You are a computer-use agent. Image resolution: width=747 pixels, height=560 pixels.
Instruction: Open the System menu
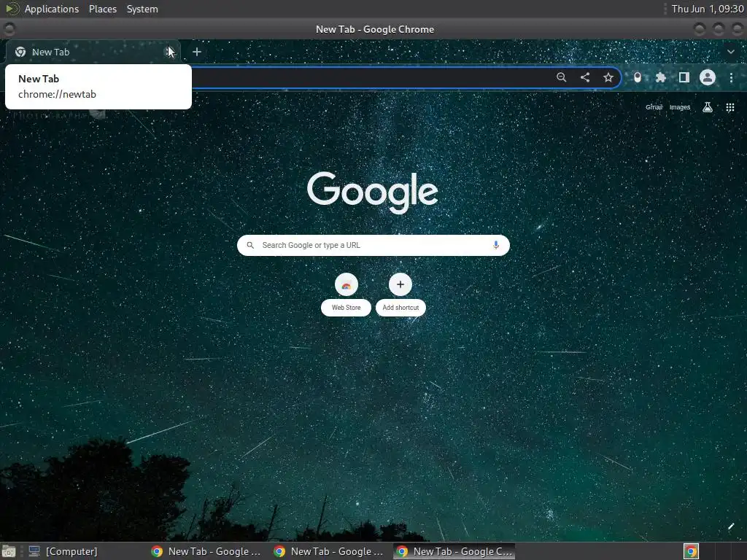(142, 9)
